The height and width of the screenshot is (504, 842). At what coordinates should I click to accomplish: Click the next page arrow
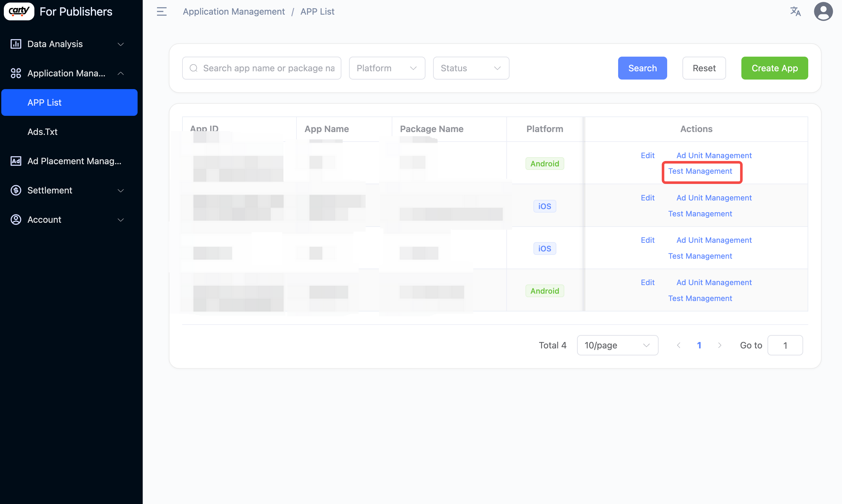(719, 346)
